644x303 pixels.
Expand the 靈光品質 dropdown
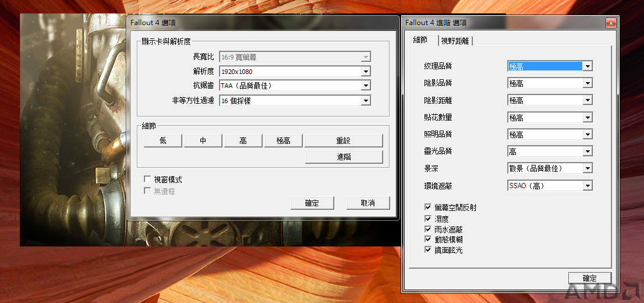click(x=550, y=151)
